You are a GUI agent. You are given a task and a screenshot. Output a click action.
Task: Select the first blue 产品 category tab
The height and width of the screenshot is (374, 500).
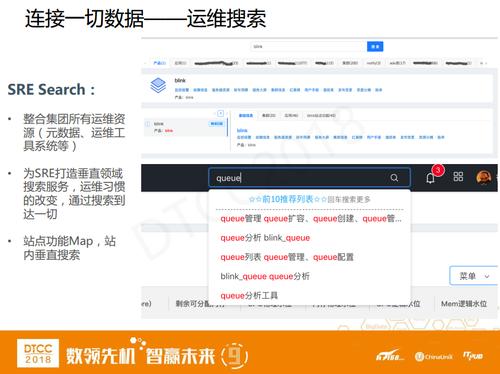(x=160, y=63)
